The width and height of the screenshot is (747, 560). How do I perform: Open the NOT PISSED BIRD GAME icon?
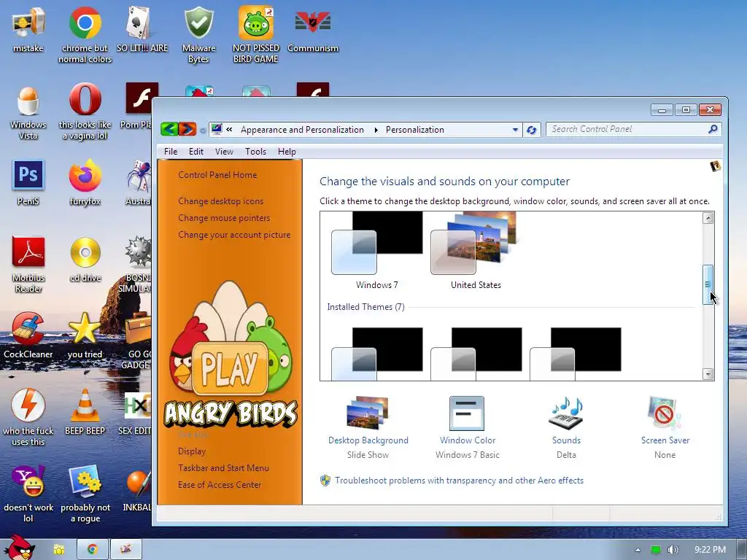256,34
